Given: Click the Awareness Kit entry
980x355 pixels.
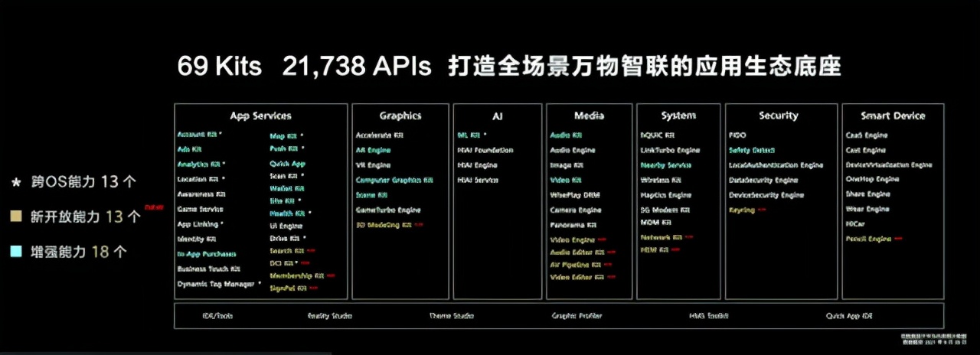Looking at the screenshot, I should point(201,194).
